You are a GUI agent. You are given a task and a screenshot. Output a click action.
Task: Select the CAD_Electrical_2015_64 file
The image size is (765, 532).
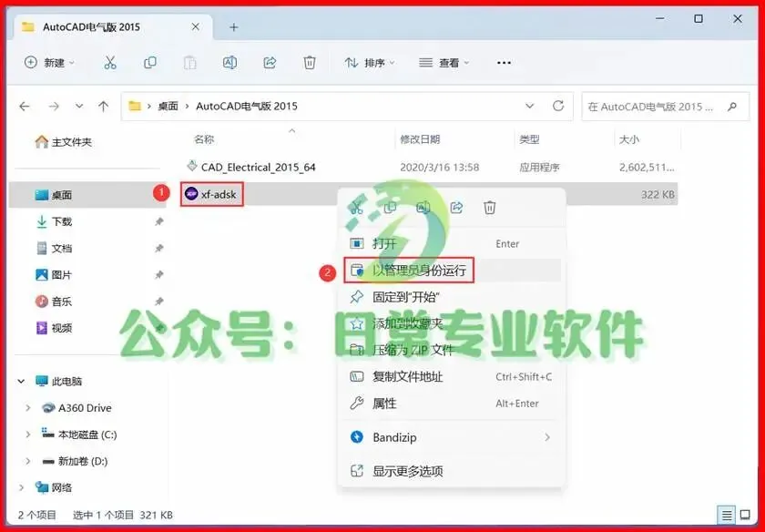pyautogui.click(x=250, y=167)
